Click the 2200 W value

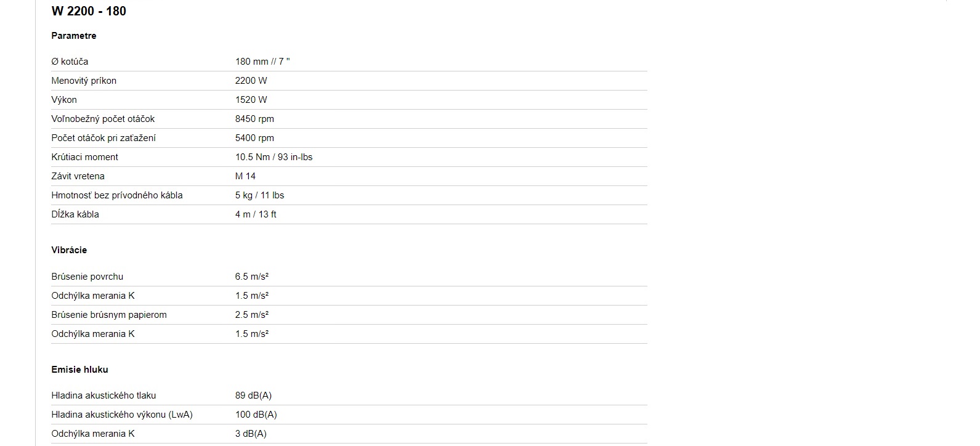(251, 81)
